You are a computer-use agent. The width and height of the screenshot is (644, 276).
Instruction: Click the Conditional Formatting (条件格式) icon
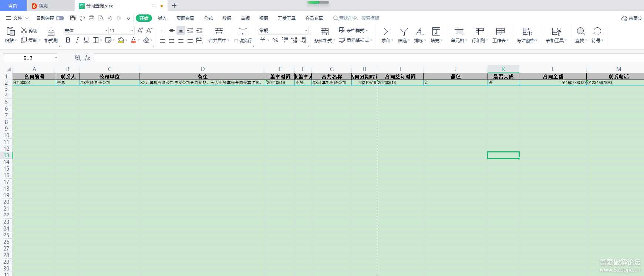324,32
